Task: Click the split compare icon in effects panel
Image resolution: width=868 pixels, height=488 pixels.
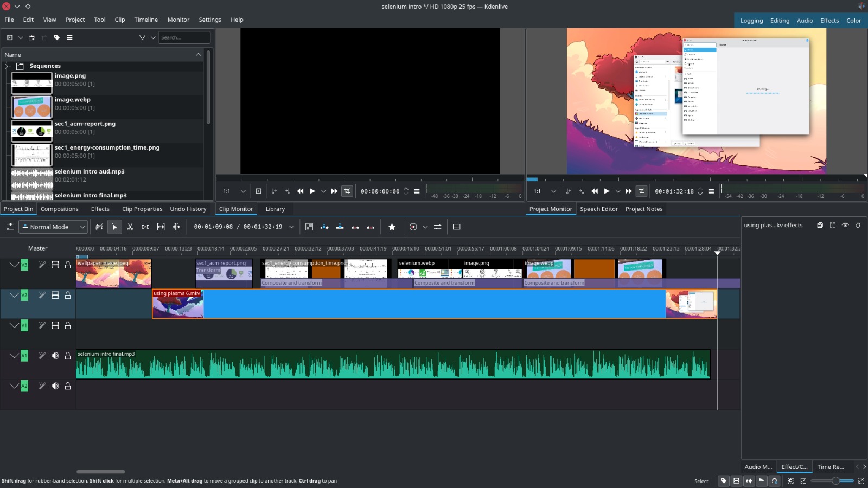Action: point(833,225)
